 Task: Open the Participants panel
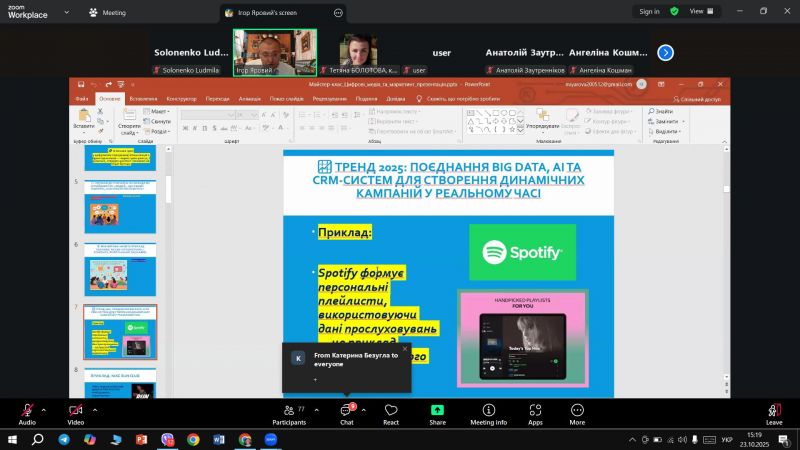pos(289,410)
